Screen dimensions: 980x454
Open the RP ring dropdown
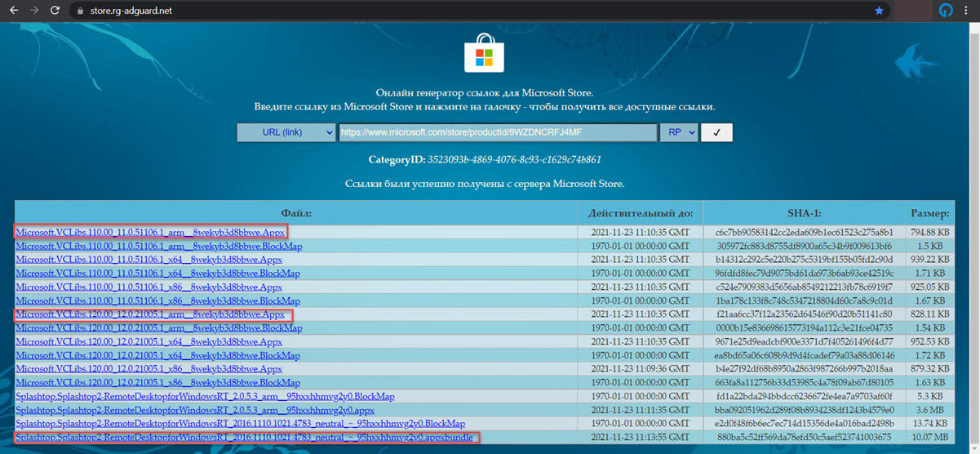(679, 132)
